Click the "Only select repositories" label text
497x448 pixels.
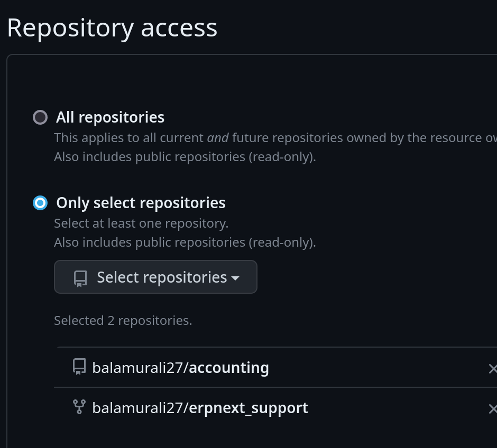[141, 203]
